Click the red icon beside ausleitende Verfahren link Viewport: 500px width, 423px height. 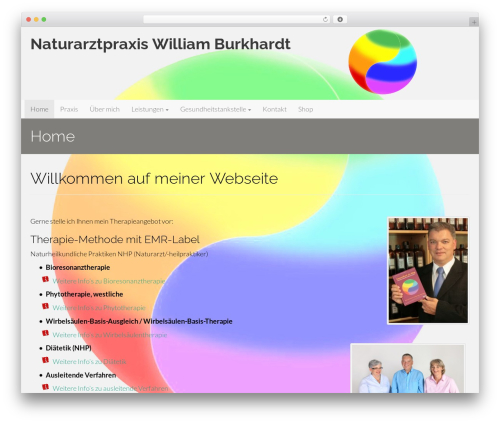click(45, 387)
